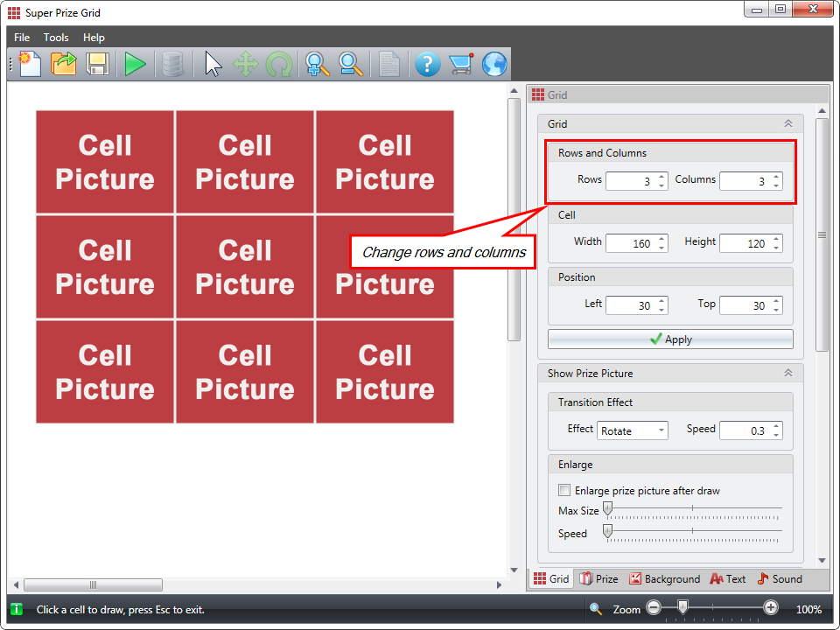Switch to the Sound tab
Viewport: 840px width, 630px height.
tap(780, 578)
